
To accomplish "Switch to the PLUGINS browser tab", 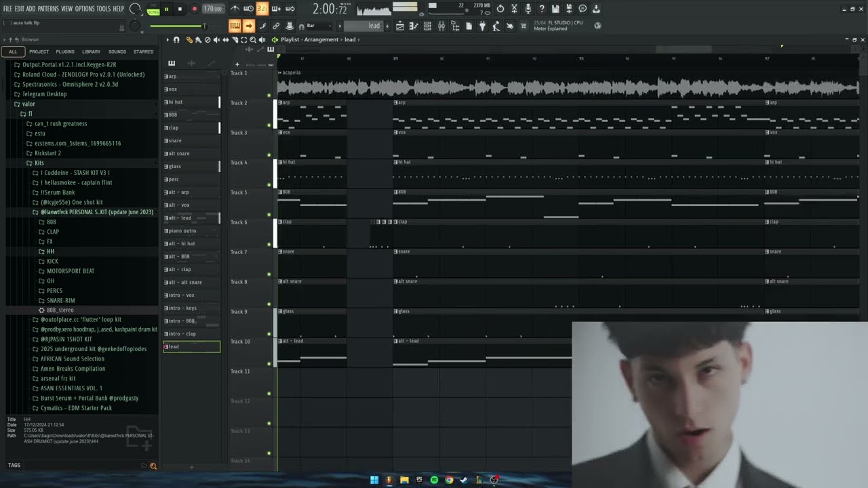I will point(65,52).
